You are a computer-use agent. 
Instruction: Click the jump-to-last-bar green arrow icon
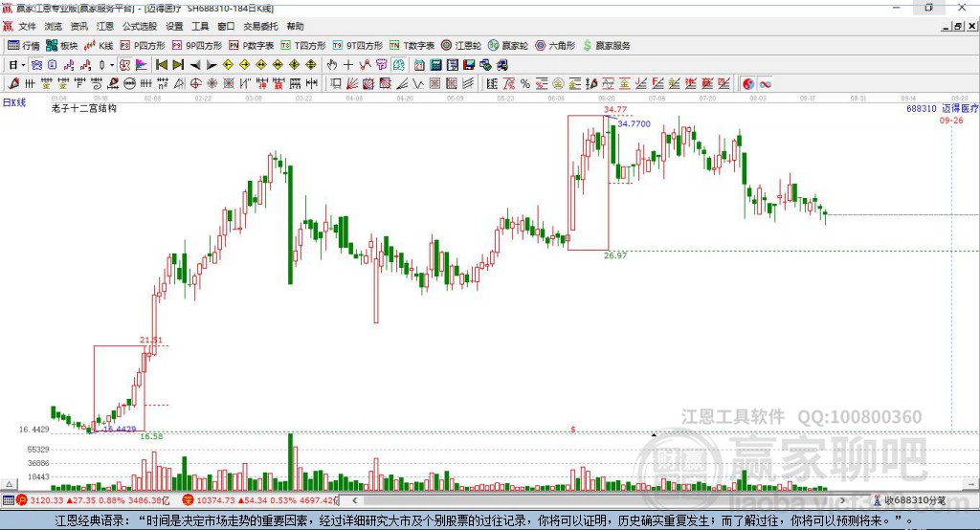(178, 65)
